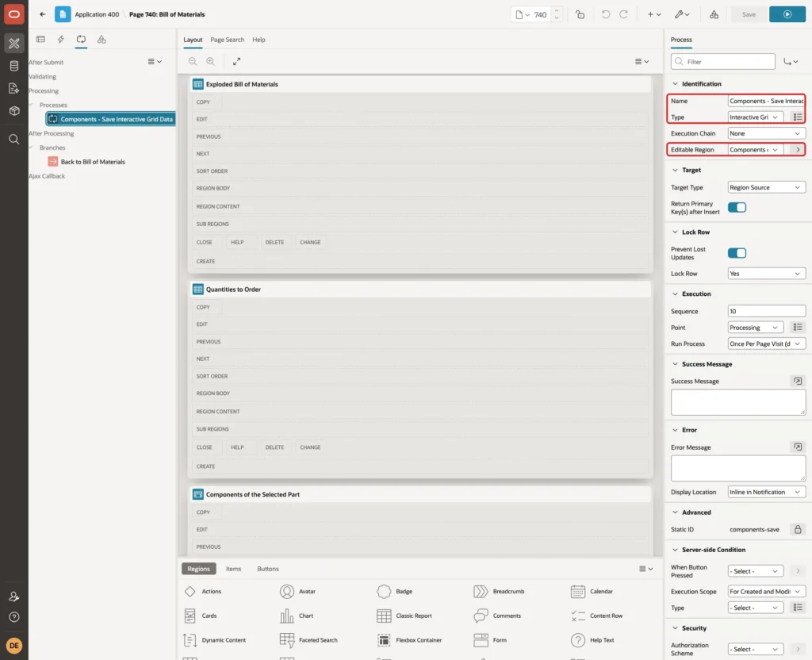Open the Target Type dropdown

click(767, 187)
